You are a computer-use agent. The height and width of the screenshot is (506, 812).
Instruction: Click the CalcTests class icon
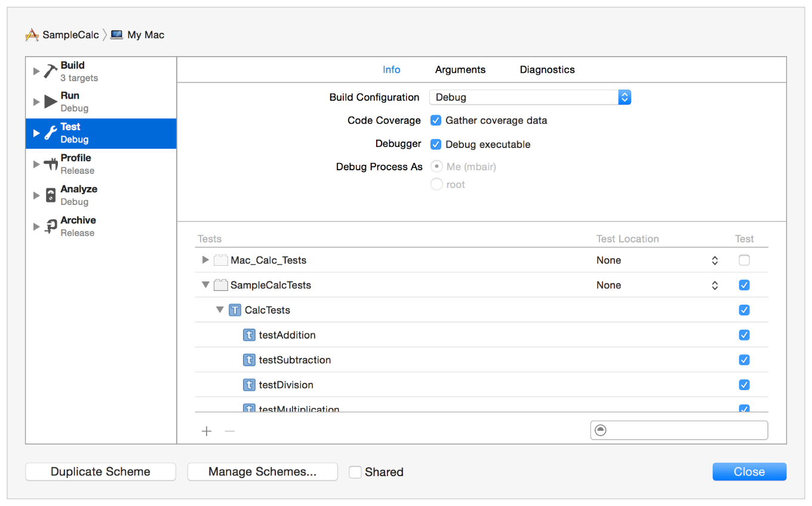[x=235, y=310]
